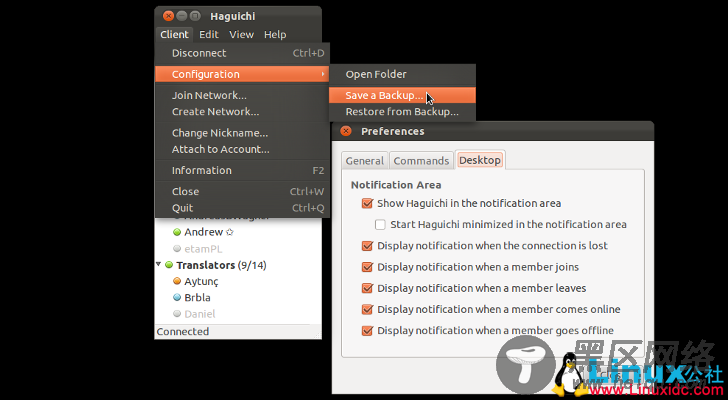Expand the Configuration submenu
Viewport: 728px width, 400px height.
242,74
